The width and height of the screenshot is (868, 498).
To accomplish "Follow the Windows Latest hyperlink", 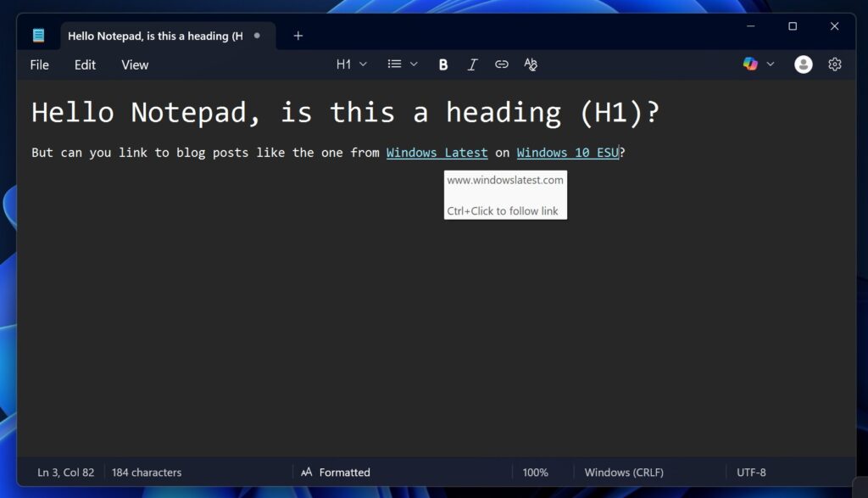I will click(x=437, y=153).
